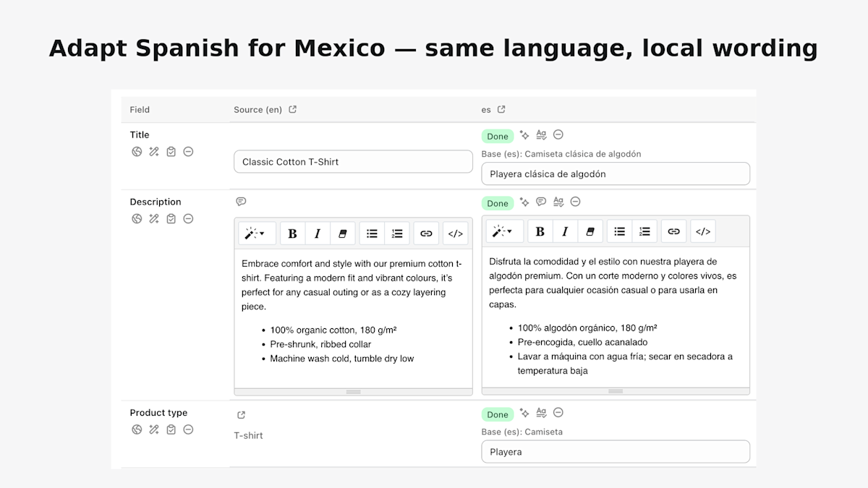Click the sparkle AI icon in Description es row
This screenshot has width=868, height=488.
tap(524, 202)
